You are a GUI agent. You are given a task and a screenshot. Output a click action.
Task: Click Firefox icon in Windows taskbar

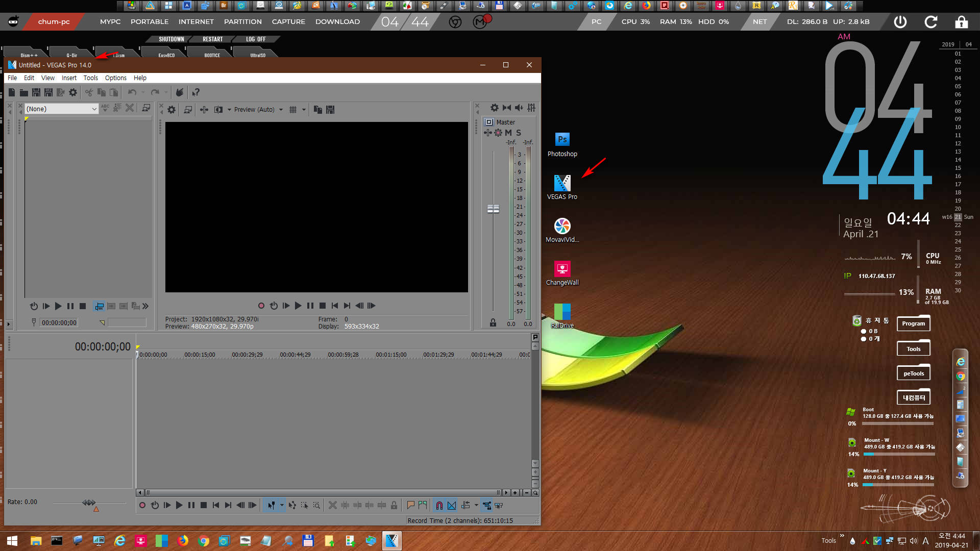(x=183, y=541)
